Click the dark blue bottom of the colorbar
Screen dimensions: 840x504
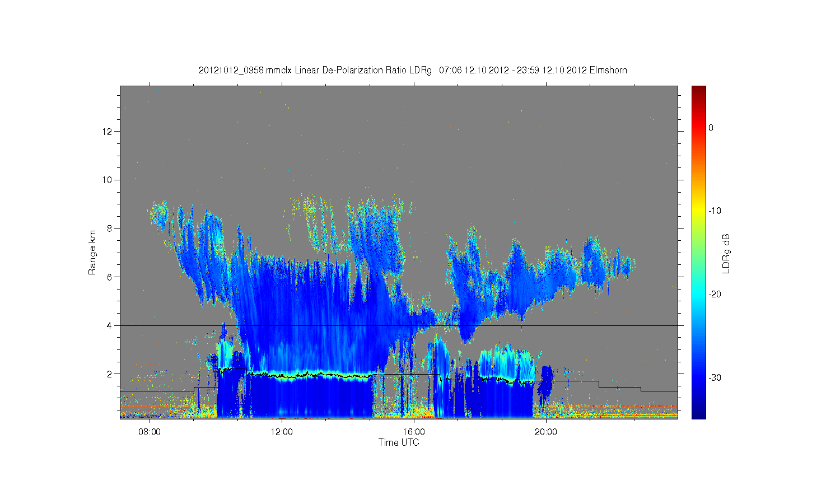pos(698,413)
